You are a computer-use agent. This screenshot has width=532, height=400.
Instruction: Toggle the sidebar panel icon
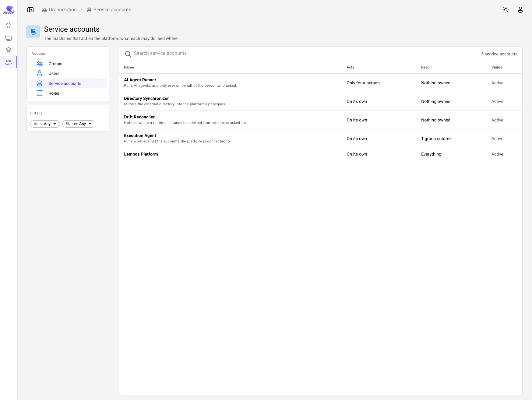(x=30, y=10)
